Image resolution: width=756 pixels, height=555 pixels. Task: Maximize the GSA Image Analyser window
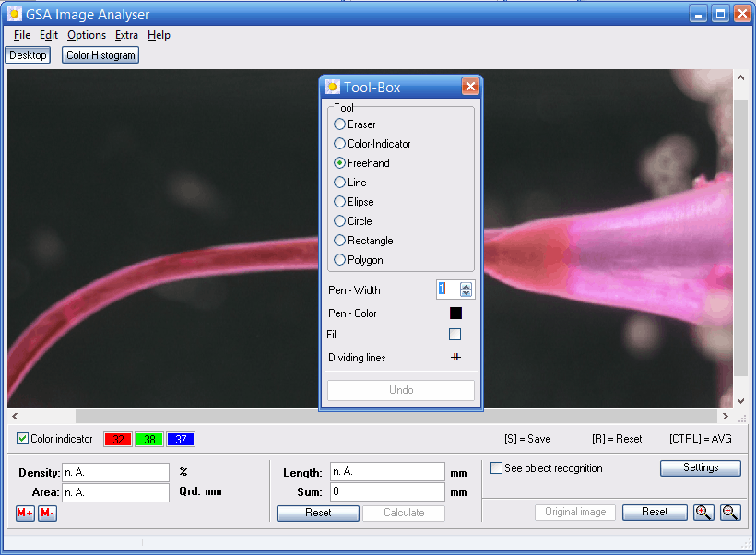tap(720, 14)
